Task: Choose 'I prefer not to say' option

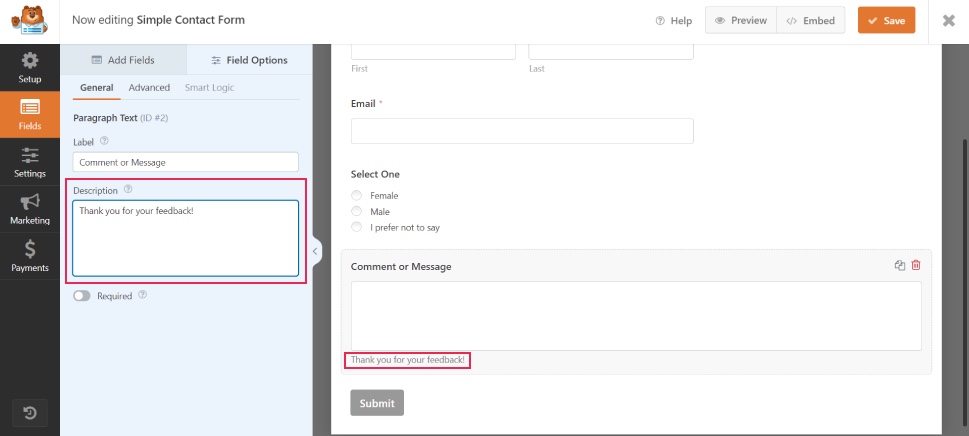Action: tap(357, 227)
